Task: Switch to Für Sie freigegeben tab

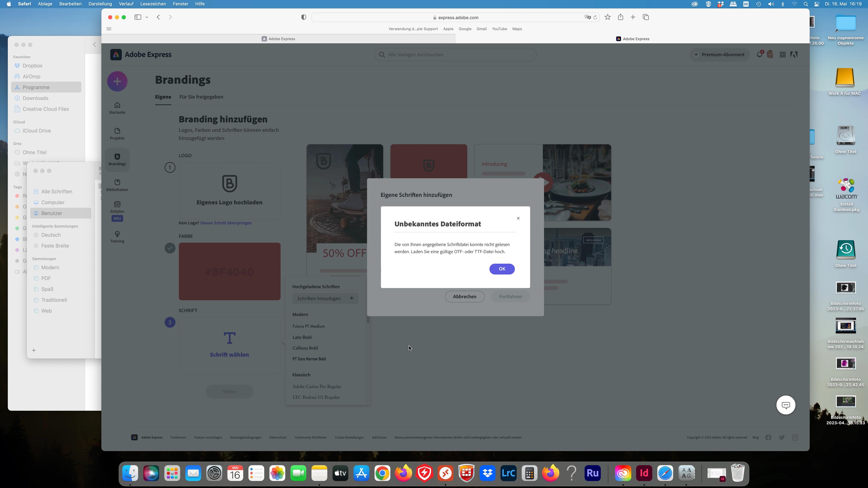Action: (x=201, y=97)
